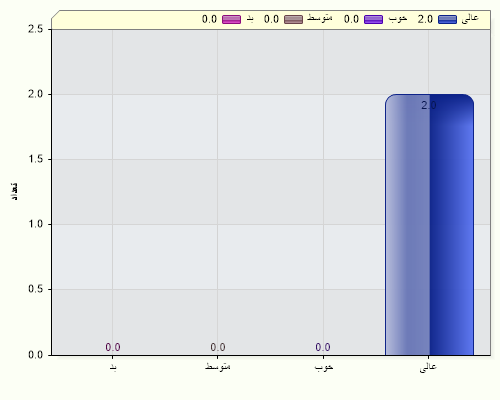Click the خوب x-axis category label
500x400 pixels.
(x=324, y=367)
